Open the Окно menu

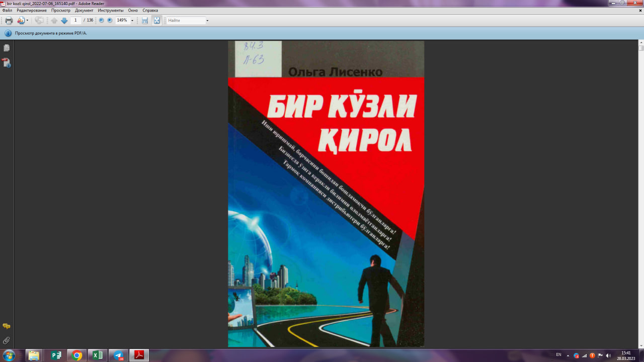pyautogui.click(x=133, y=10)
